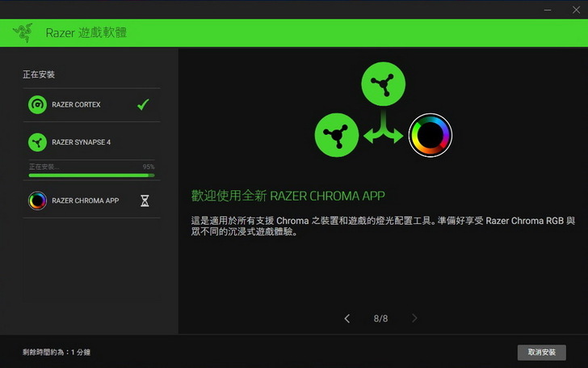Click the next slide arrow
588x368 pixels.
(x=414, y=319)
